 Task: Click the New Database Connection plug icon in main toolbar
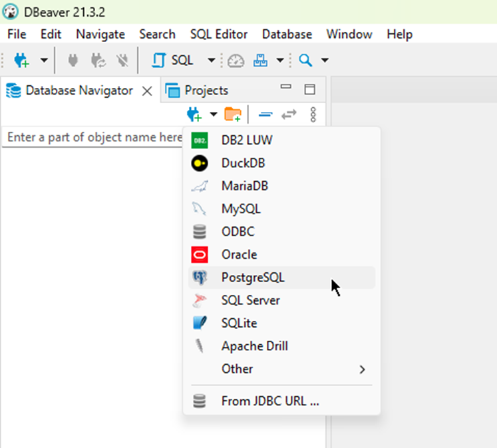pos(21,60)
